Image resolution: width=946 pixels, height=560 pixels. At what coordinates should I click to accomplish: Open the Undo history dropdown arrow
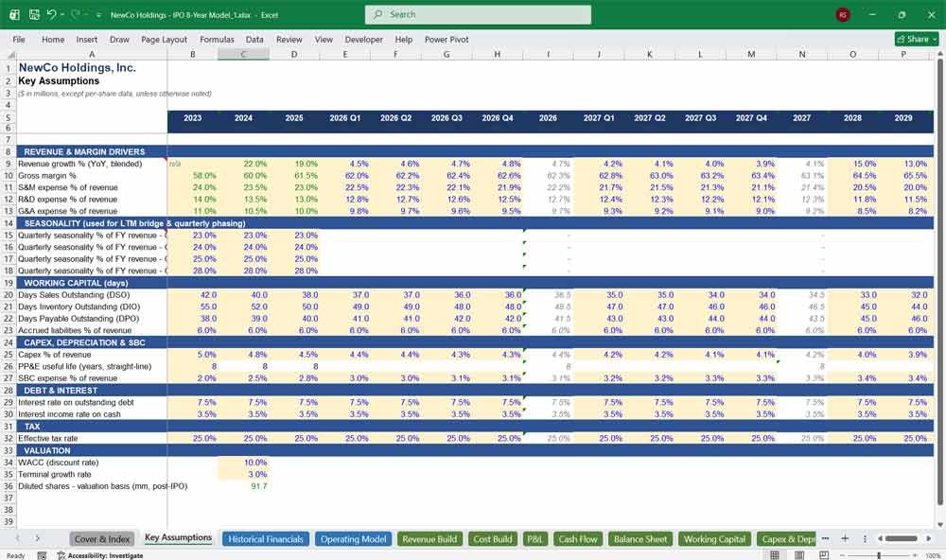pyautogui.click(x=62, y=14)
